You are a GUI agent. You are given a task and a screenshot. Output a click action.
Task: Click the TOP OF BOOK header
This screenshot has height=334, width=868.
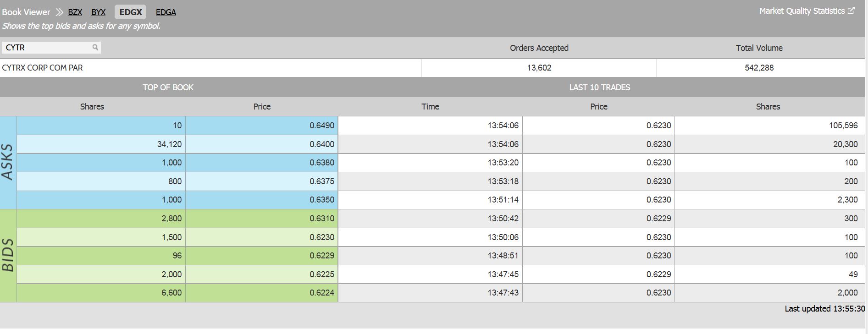[168, 88]
